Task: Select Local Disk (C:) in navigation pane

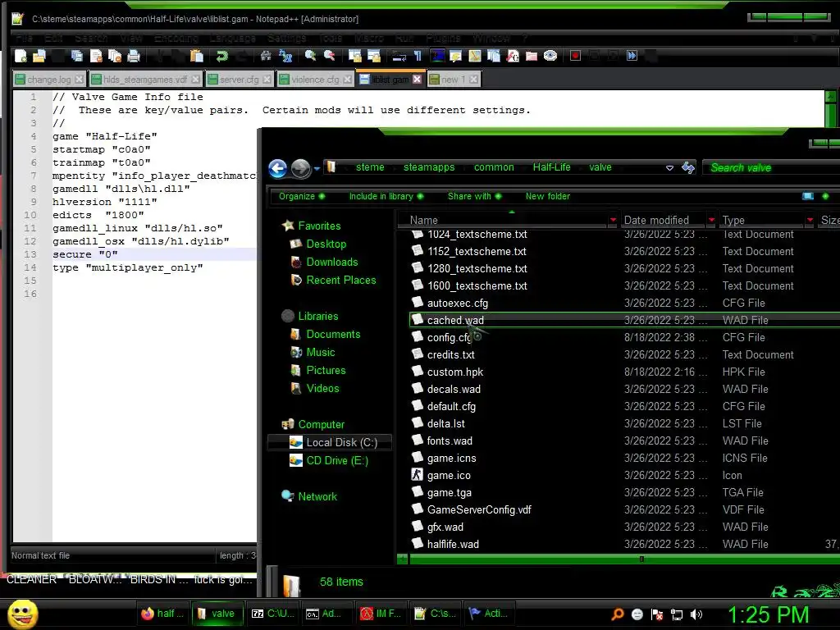Action: [330, 442]
